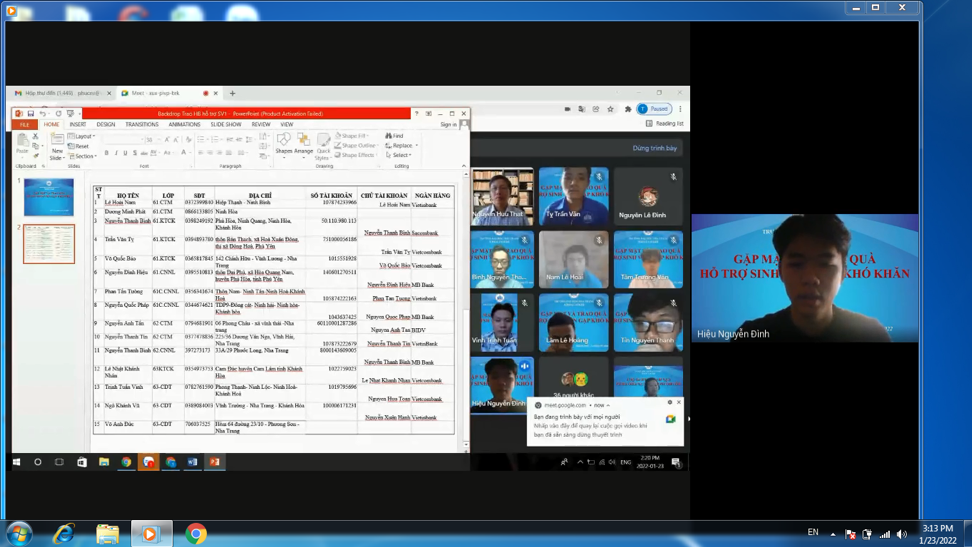Open the Select dropdown in Editing group

pyautogui.click(x=398, y=155)
